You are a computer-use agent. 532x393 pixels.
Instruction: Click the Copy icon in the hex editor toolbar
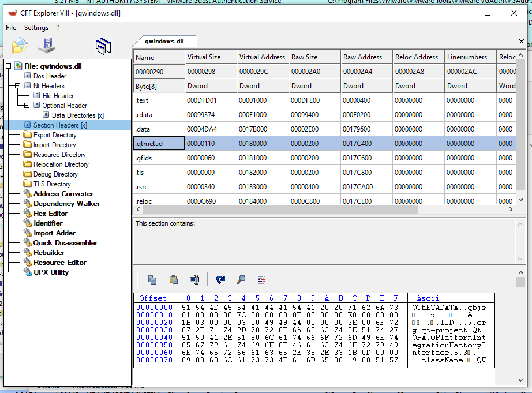[x=152, y=279]
